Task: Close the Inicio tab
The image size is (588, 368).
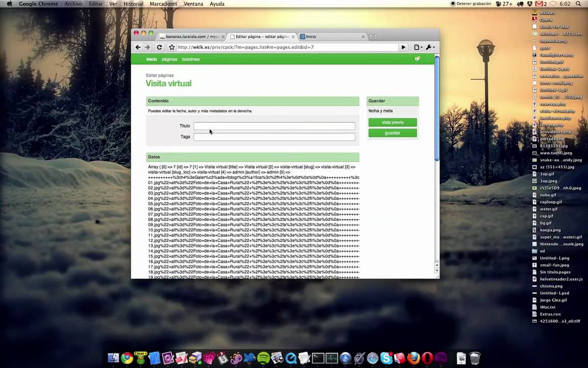Action: [363, 37]
